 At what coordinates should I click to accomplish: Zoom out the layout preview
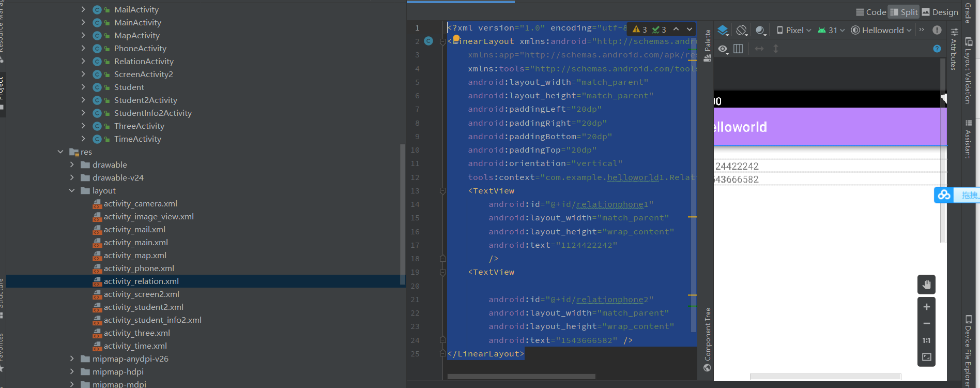tap(926, 324)
